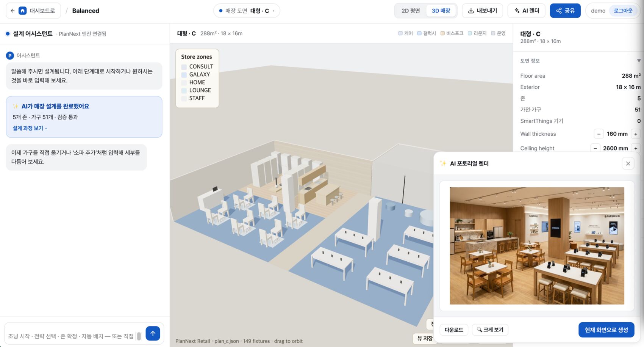The width and height of the screenshot is (644, 347).
Task: Click the blue send arrow in chat input
Action: [x=153, y=333]
